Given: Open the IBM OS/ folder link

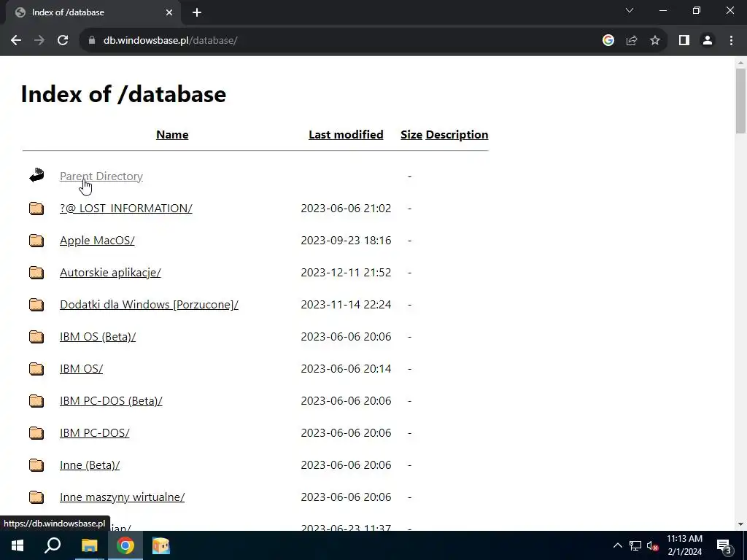Looking at the screenshot, I should tap(81, 368).
